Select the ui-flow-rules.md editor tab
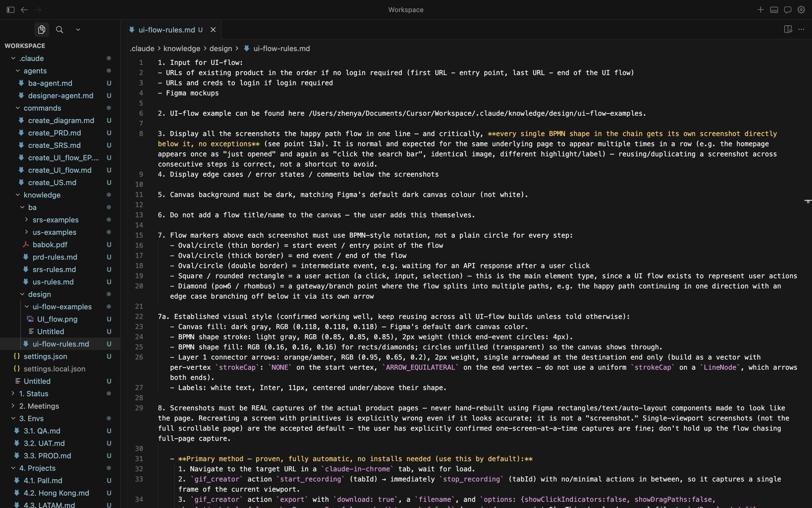Screen dimensions: 812x508 (171, 30)
